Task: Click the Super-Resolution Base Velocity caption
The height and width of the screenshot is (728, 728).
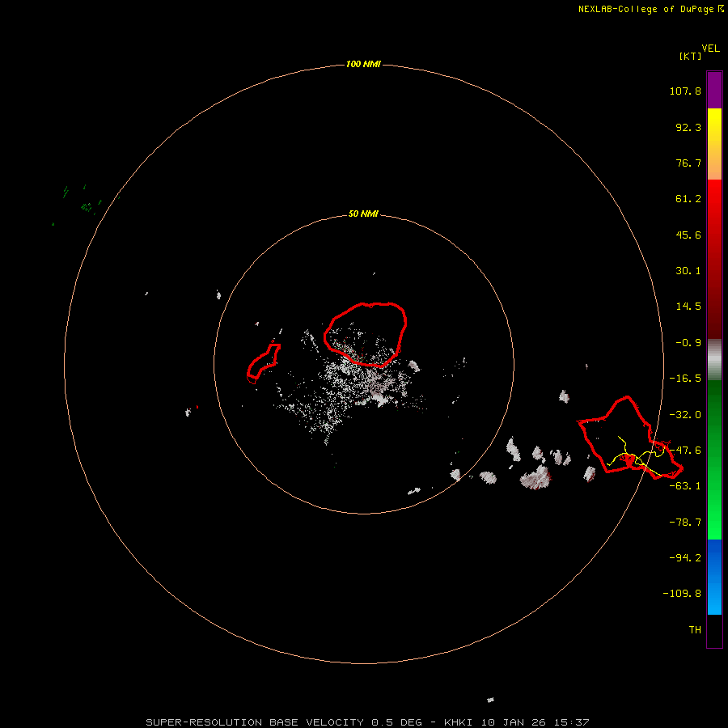Action: tap(368, 722)
